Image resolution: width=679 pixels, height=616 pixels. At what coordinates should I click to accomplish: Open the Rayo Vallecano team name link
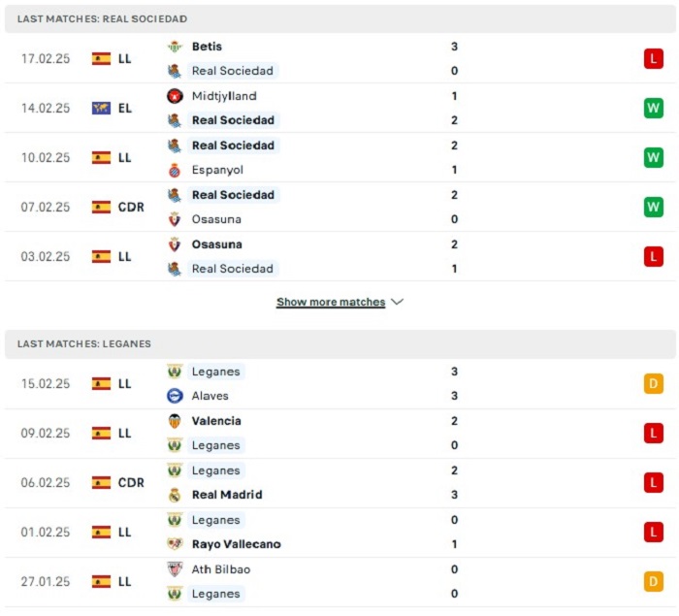[x=237, y=544]
